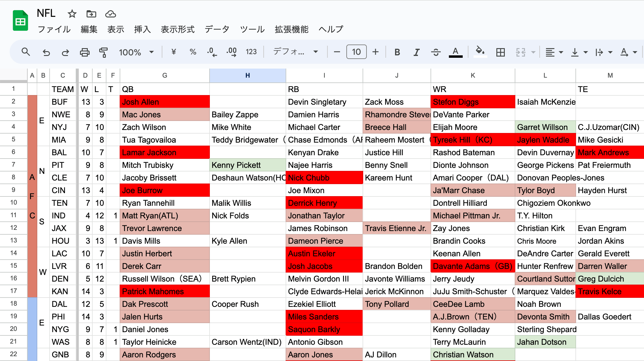This screenshot has width=644, height=361.
Task: Select the red Josh Allen cell
Action: coord(164,102)
